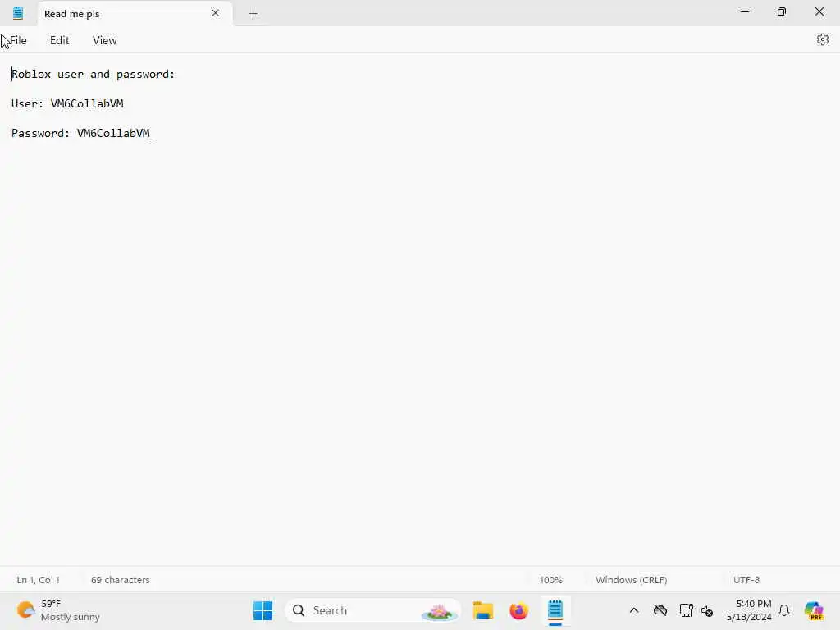
Task: Click the taskbar Search box
Action: pyautogui.click(x=373, y=610)
